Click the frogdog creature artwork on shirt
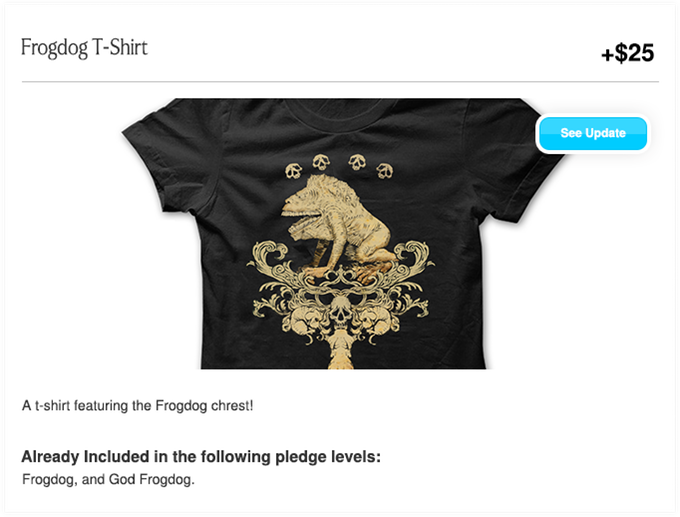The image size is (680, 517). 338,228
